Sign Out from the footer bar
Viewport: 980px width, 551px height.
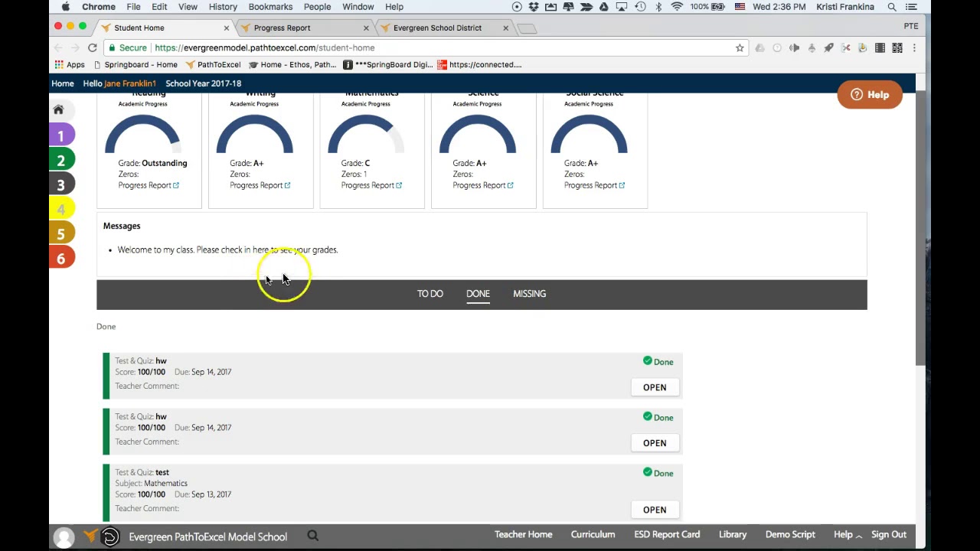click(x=889, y=534)
